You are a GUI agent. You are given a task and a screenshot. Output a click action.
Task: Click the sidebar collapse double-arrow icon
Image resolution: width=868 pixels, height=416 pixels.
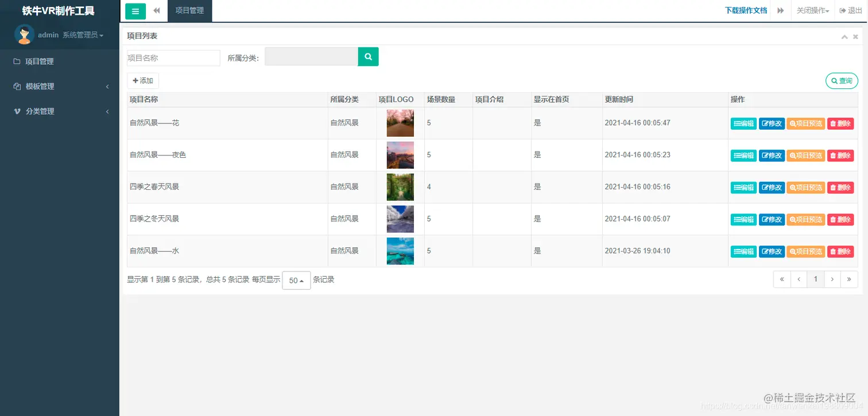point(156,11)
